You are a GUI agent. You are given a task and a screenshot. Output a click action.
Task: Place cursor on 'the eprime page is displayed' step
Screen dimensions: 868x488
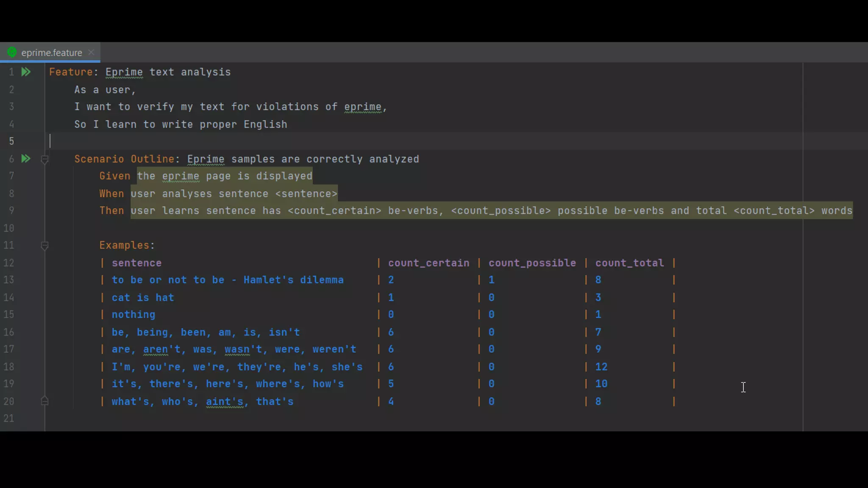pyautogui.click(x=224, y=176)
